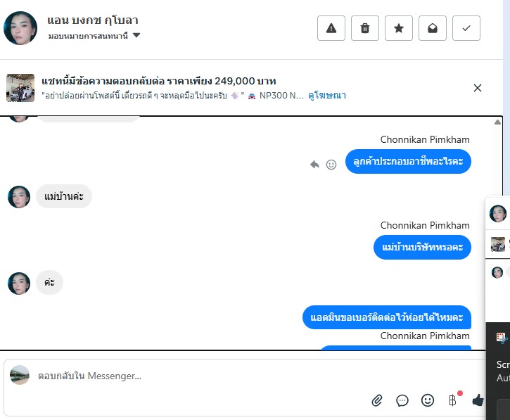The width and height of the screenshot is (510, 420).
Task: Mark conversation done with checkmark icon
Action: pyautogui.click(x=466, y=28)
